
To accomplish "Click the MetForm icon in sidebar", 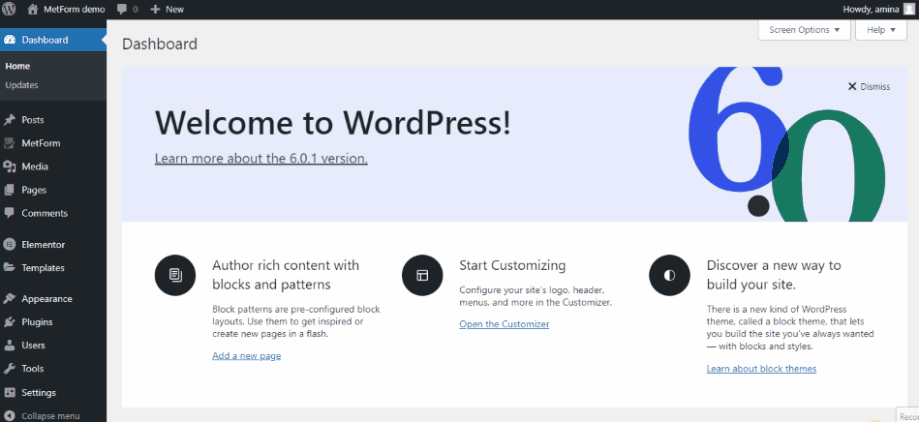I will (9, 143).
